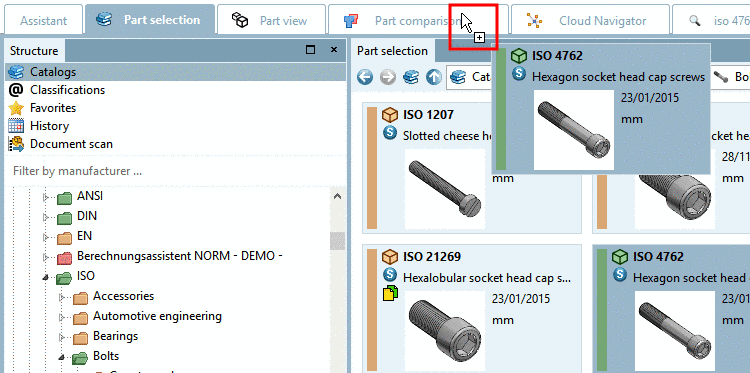Viewport: 750px width, 373px height.
Task: Select the ISO 1207 part title
Action: pos(428,115)
